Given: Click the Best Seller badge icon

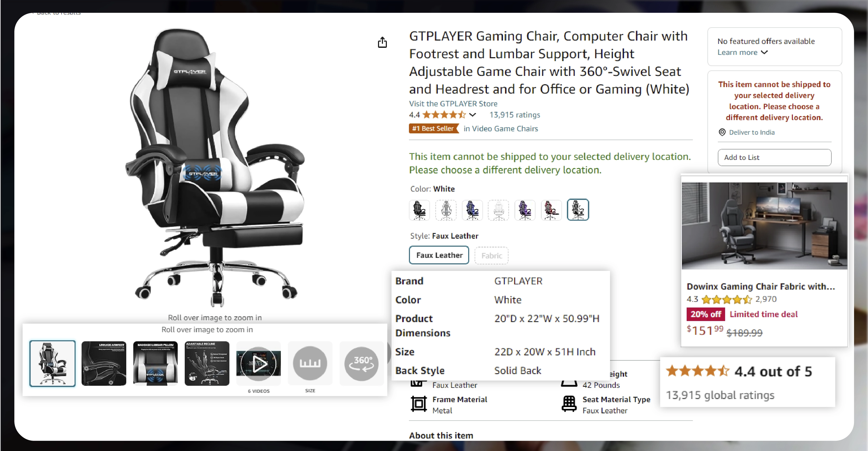Looking at the screenshot, I should pos(433,129).
